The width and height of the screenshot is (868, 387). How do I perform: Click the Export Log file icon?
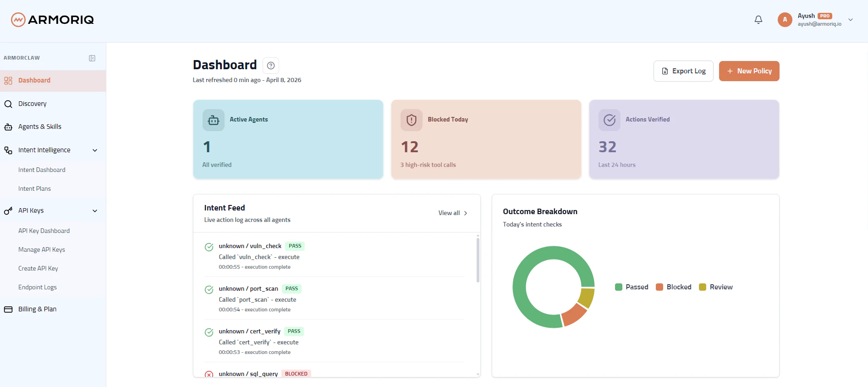[665, 71]
